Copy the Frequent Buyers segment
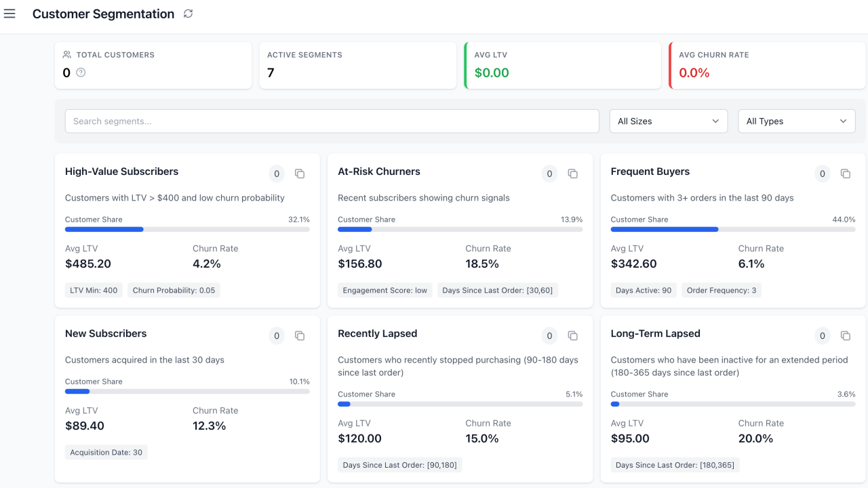 coord(845,174)
